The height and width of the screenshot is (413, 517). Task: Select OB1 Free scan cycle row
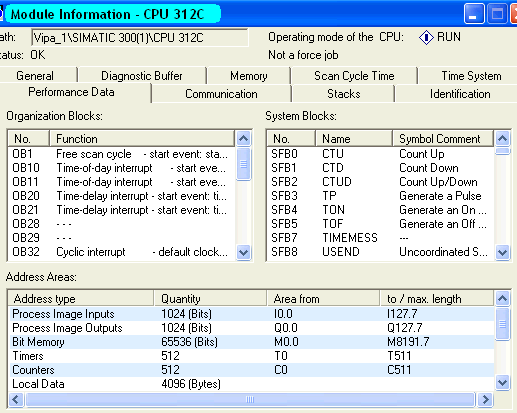[x=121, y=154]
